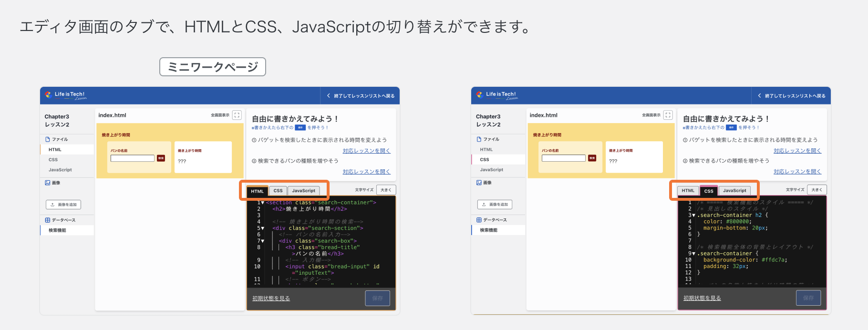Collapse CSS line 3 .search-container h2 fold arrow
The image size is (868, 330).
pyautogui.click(x=693, y=215)
